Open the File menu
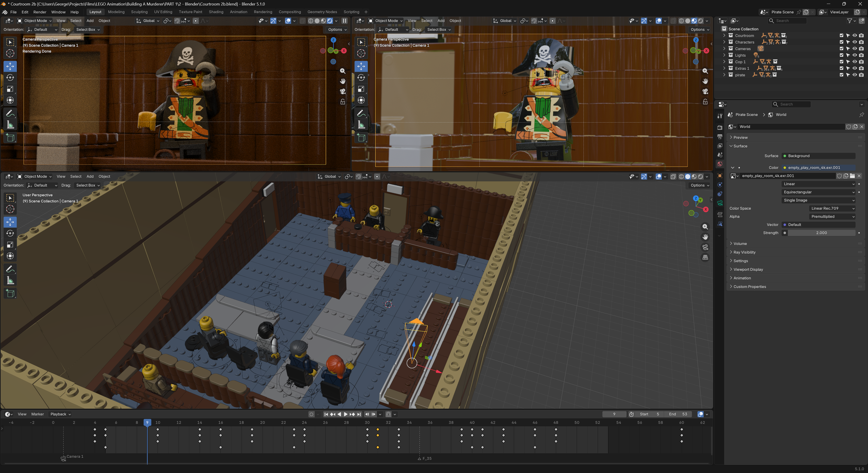 [x=13, y=12]
